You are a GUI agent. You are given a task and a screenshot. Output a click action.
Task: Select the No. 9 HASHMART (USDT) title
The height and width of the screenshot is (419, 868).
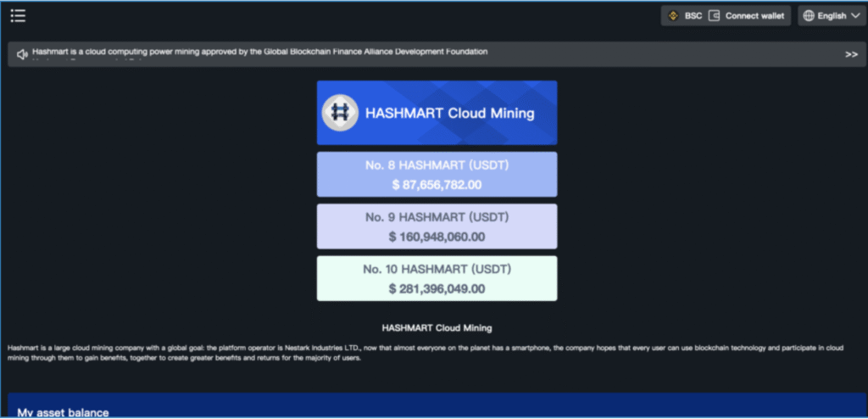(x=437, y=218)
